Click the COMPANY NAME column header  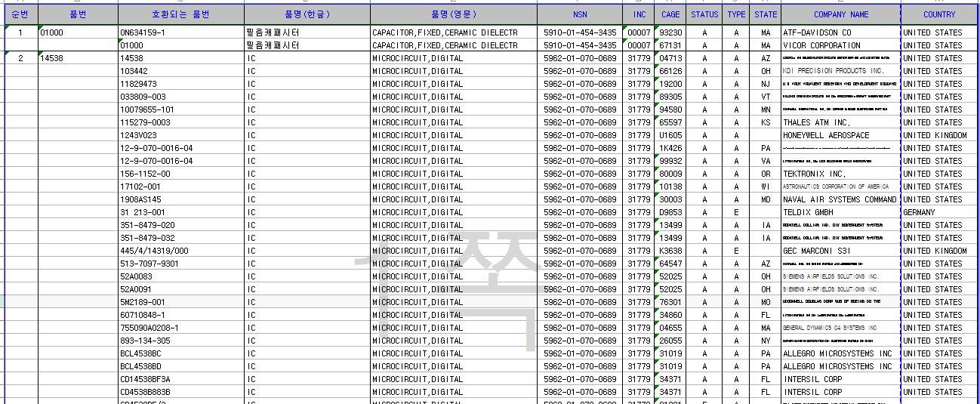click(x=841, y=14)
